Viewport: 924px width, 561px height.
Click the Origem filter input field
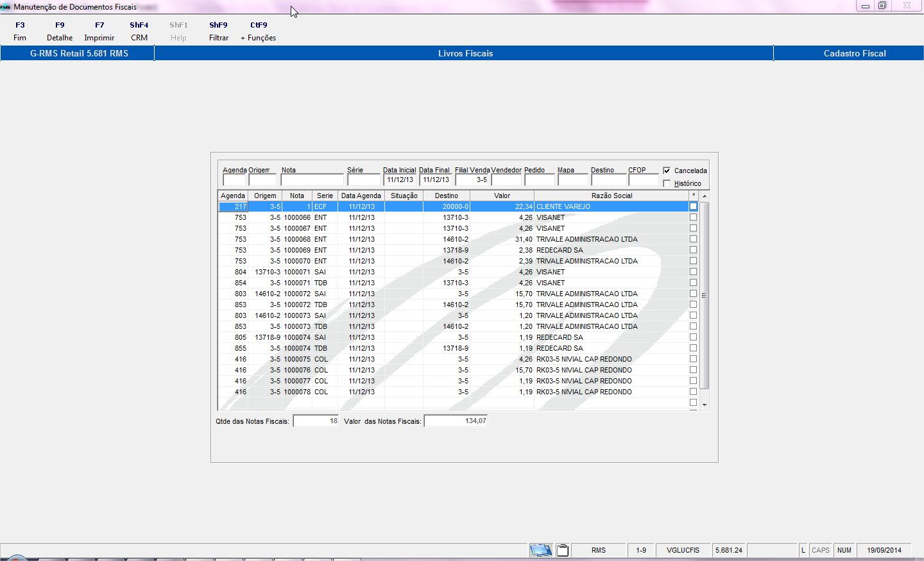(x=262, y=180)
